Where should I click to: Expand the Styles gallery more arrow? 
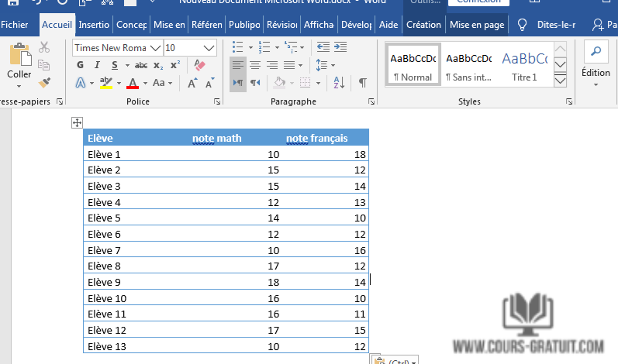click(561, 80)
